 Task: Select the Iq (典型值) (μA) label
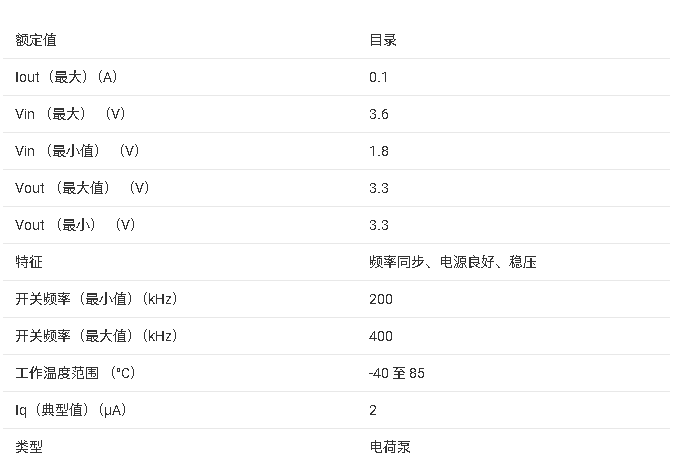[x=71, y=410]
